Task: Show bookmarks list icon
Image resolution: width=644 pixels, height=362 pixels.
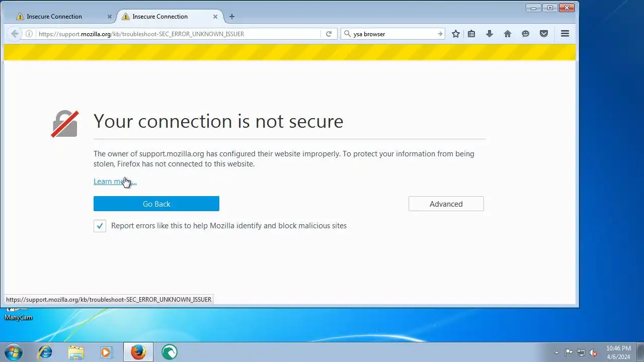Action: 471,34
